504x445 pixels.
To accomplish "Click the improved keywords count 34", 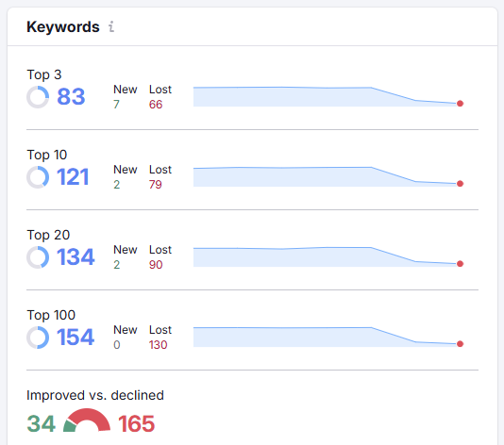I will pyautogui.click(x=42, y=424).
